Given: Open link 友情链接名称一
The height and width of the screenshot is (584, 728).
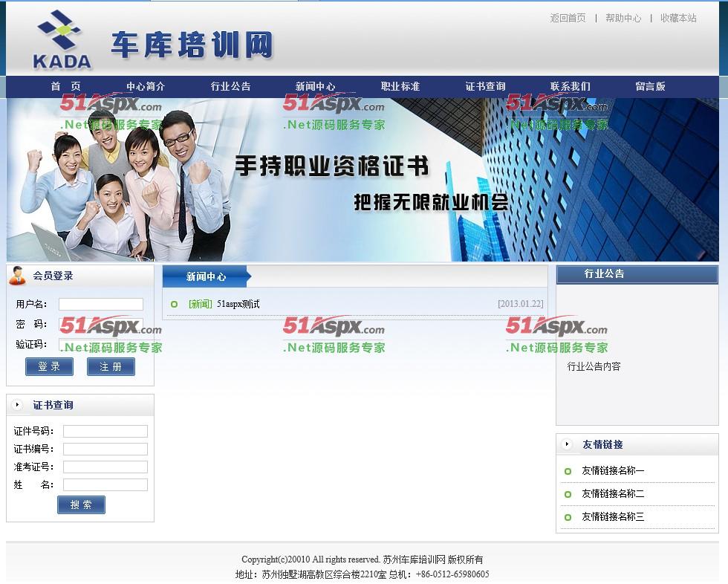Looking at the screenshot, I should pos(613,471).
